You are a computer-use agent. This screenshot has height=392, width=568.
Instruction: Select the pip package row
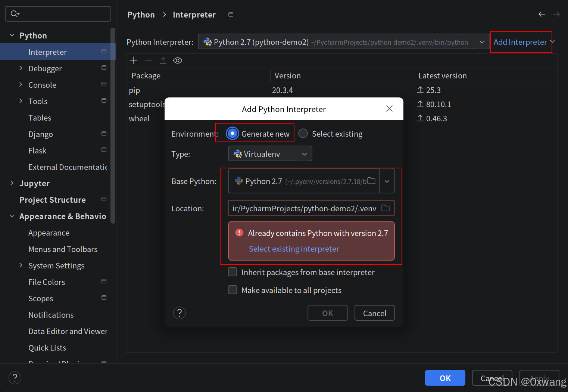coord(342,90)
